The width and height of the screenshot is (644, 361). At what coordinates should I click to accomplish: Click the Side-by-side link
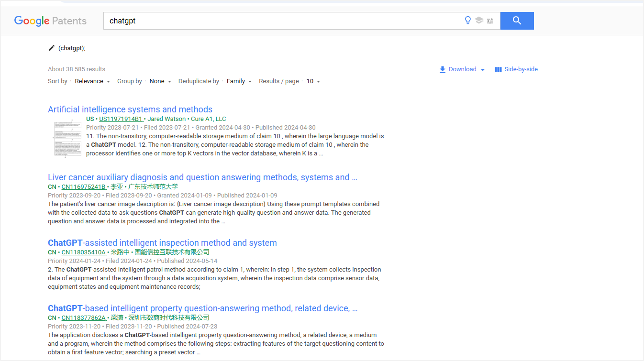pyautogui.click(x=521, y=69)
